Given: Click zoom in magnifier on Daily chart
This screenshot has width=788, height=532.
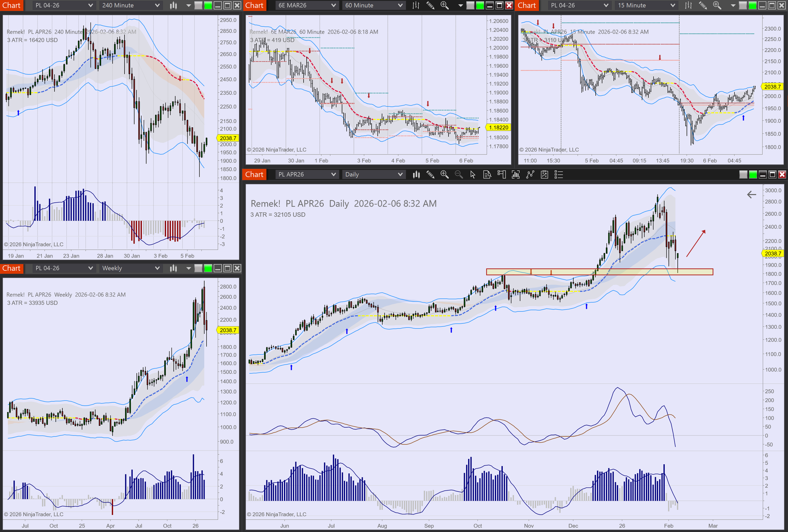Looking at the screenshot, I should pyautogui.click(x=444, y=175).
